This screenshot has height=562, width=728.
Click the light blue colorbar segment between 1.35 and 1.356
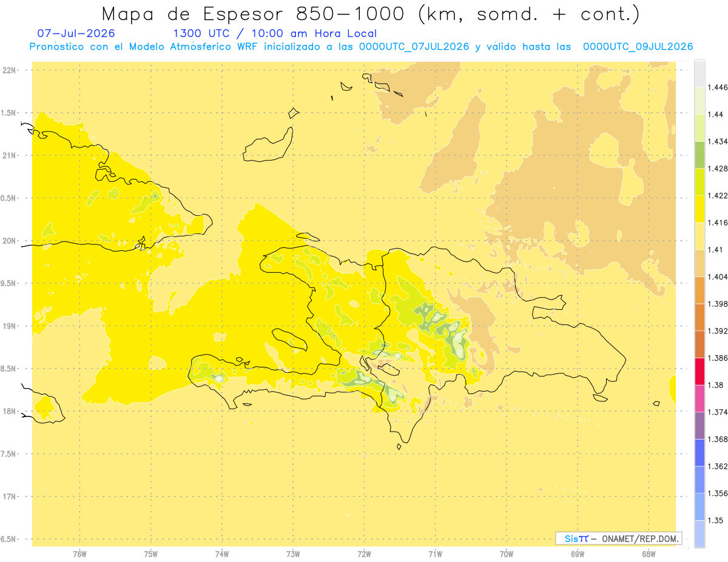coord(699,507)
